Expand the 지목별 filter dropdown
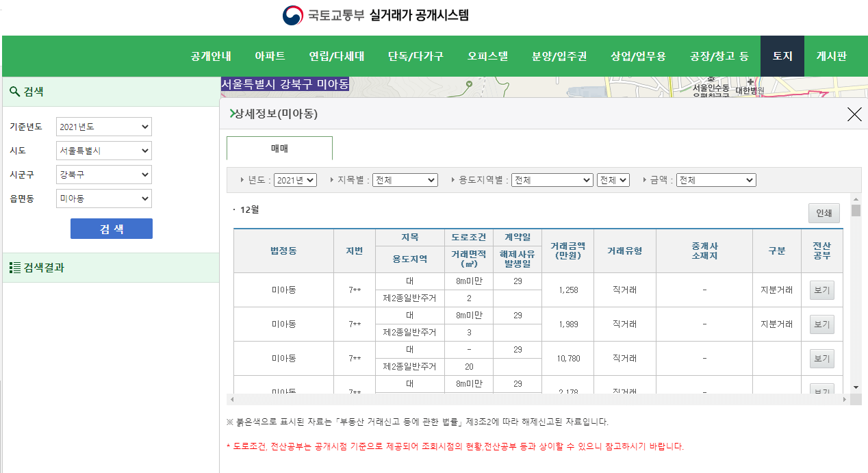868x473 pixels. click(x=405, y=179)
